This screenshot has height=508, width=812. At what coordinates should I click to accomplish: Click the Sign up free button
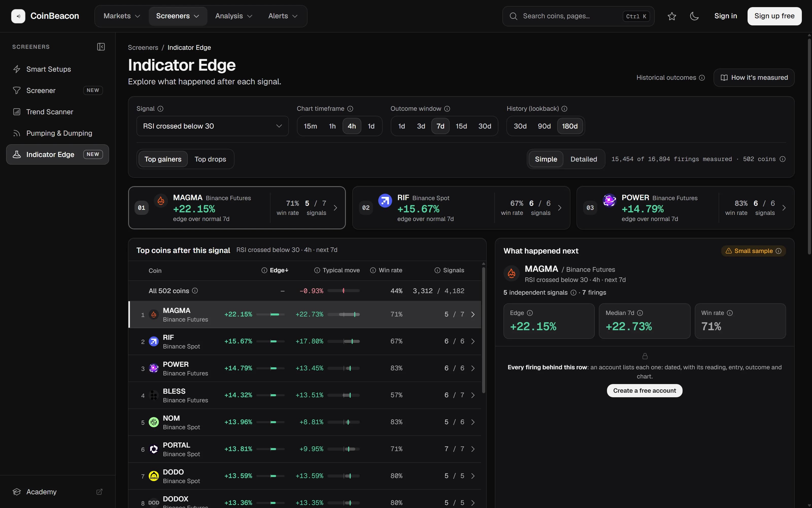click(774, 16)
